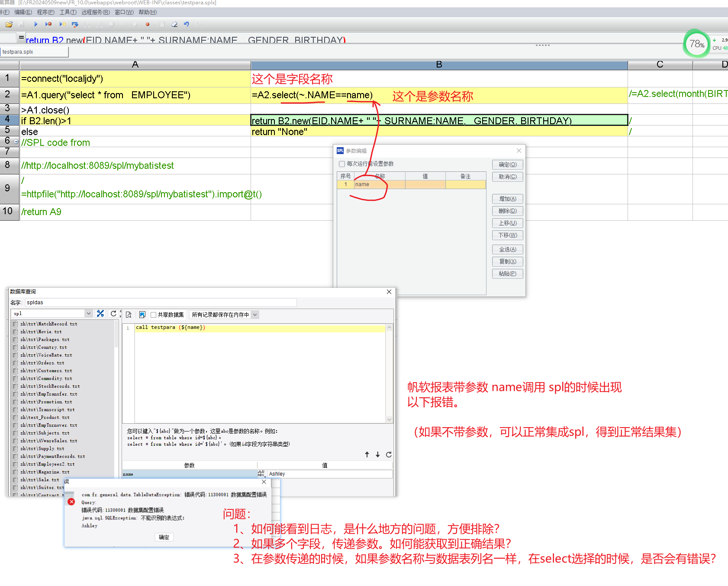Screen dimensions: 728x586
Task: Open the 所有记录都保存在内存中 dropdown
Action: click(255, 315)
